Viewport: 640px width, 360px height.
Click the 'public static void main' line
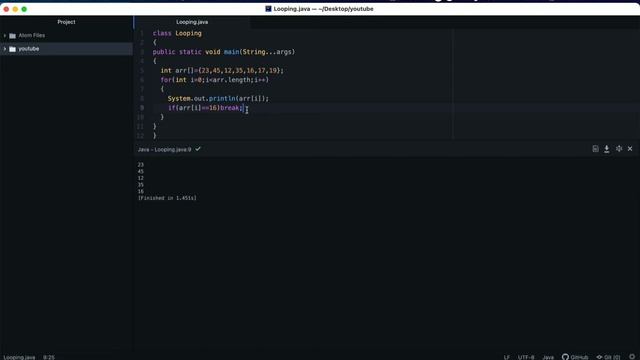(x=224, y=52)
